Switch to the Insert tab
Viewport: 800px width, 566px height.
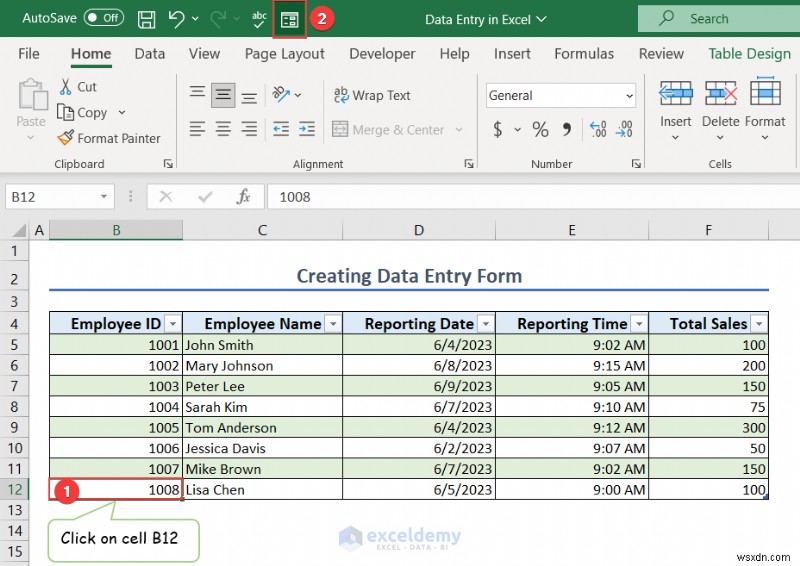pyautogui.click(x=512, y=54)
